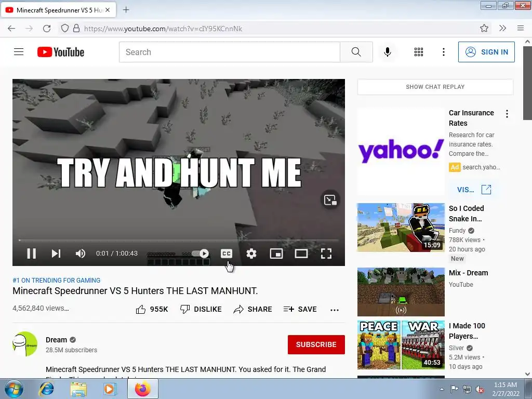This screenshot has height=399, width=532.
Task: View site security padlock information
Action: point(76,28)
